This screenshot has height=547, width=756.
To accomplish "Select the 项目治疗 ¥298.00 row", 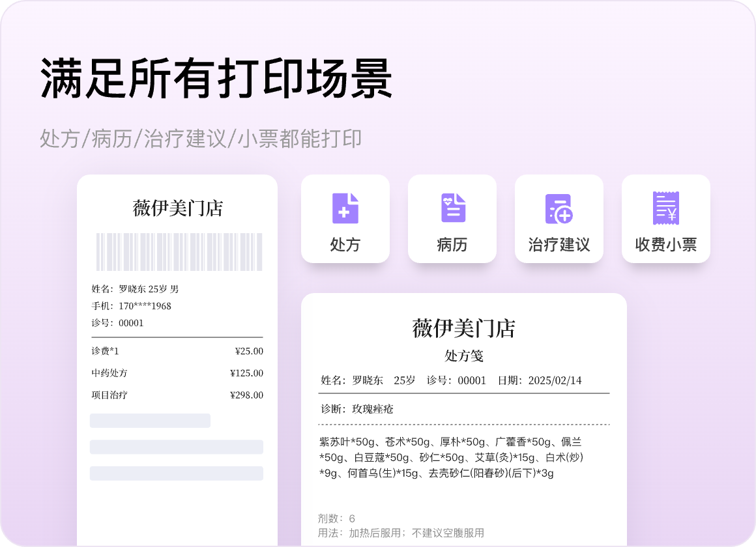I will coord(177,395).
